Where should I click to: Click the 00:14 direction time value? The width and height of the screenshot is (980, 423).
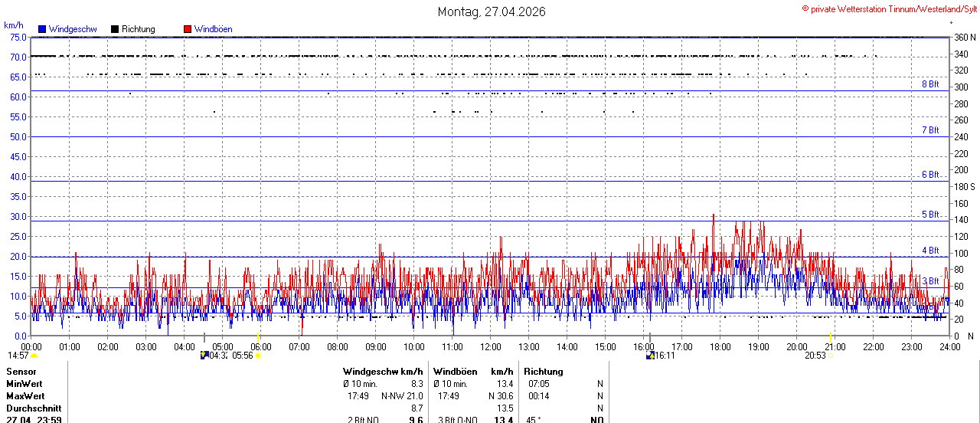click(537, 396)
